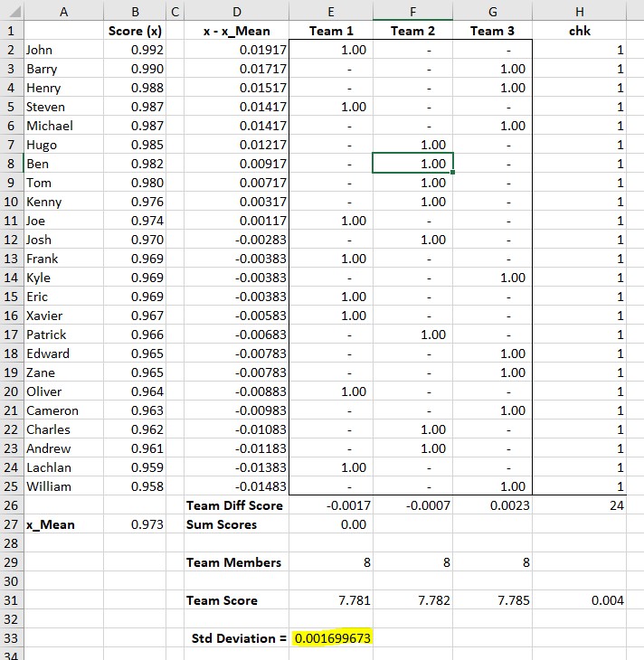Select the column H header

[x=579, y=11]
